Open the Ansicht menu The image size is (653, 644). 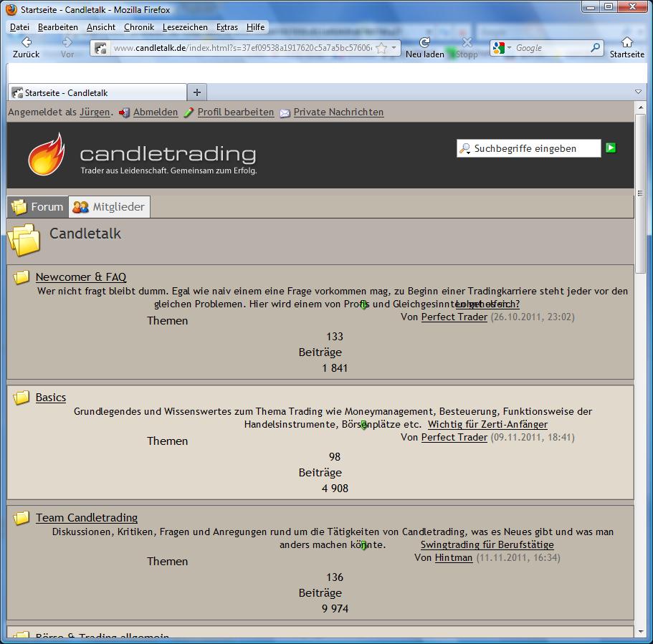click(101, 27)
